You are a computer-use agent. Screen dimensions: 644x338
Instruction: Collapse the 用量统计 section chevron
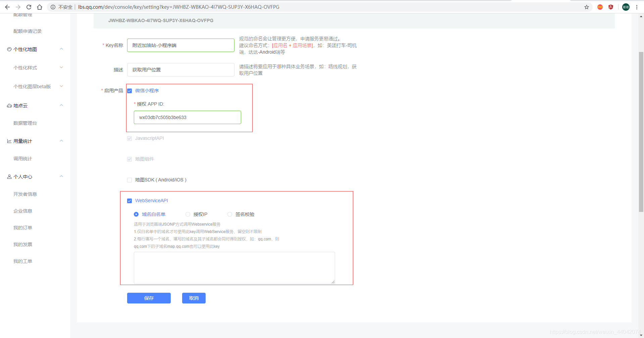click(x=61, y=141)
